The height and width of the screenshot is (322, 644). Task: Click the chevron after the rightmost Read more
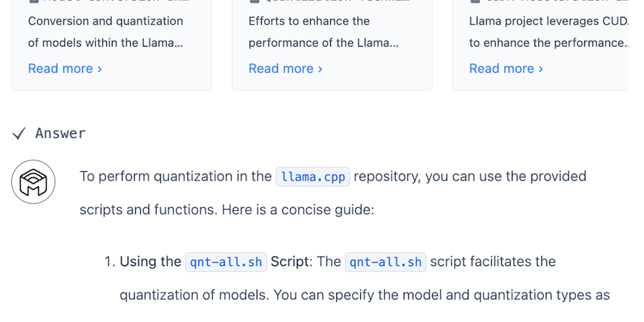point(541,69)
